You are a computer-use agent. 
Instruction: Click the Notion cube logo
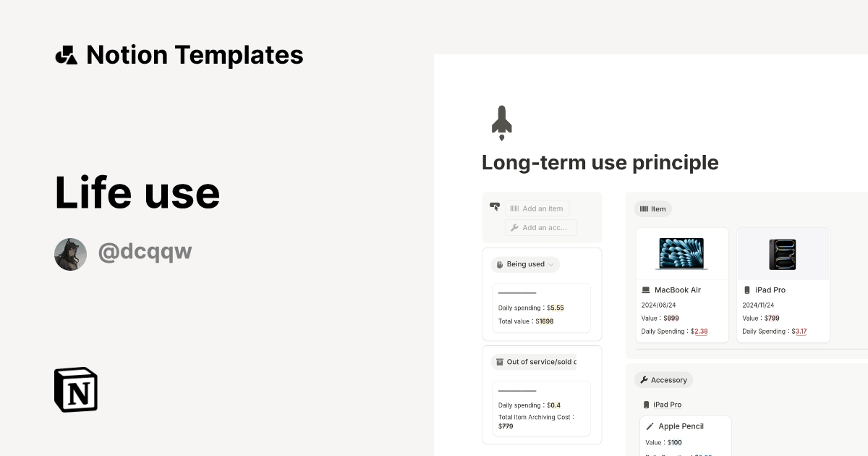point(76,389)
